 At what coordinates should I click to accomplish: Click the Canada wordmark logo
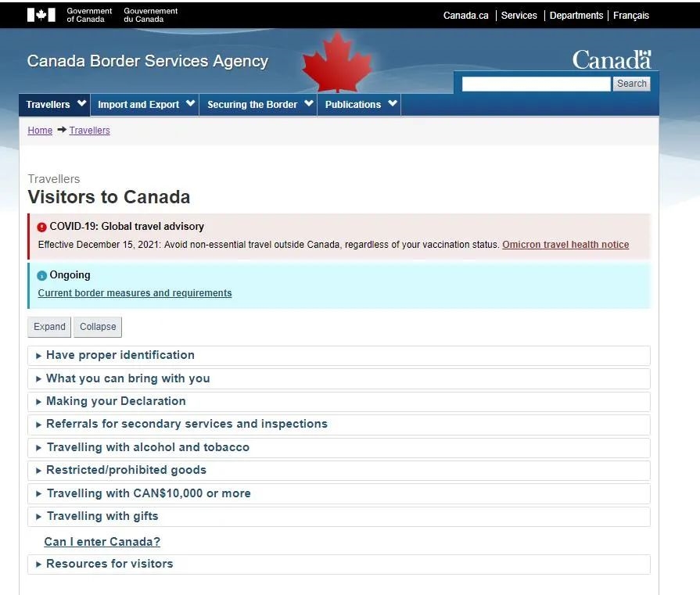click(x=611, y=59)
